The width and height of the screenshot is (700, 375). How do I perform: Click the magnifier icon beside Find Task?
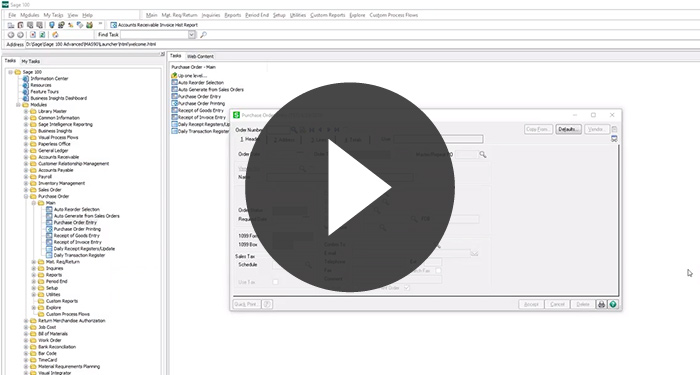tap(203, 35)
